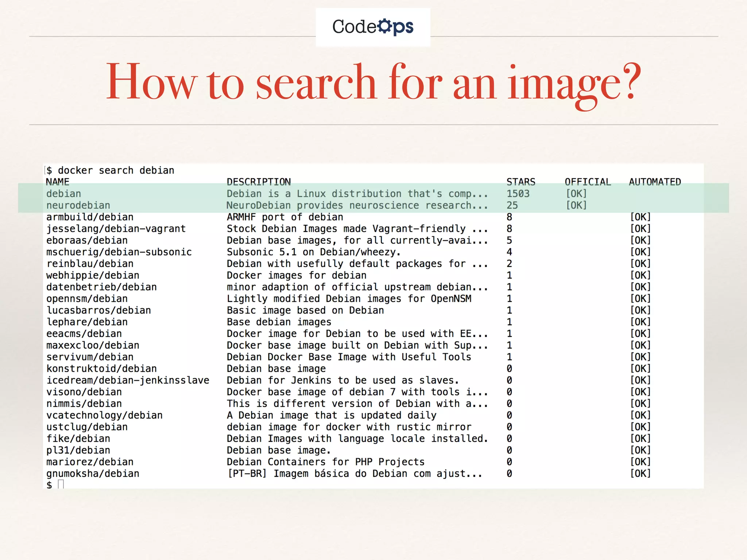Click 'Subsonic 5.1 on Debian/wheezy.' description
The image size is (747, 560).
[314, 252]
